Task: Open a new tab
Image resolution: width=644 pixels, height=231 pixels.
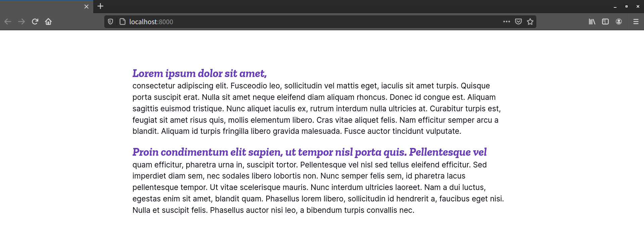Action: coord(100,6)
